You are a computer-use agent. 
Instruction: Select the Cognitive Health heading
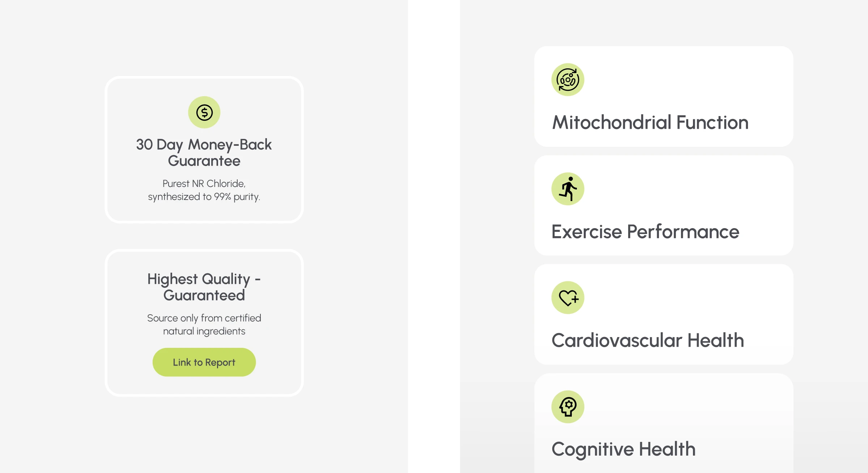click(623, 449)
